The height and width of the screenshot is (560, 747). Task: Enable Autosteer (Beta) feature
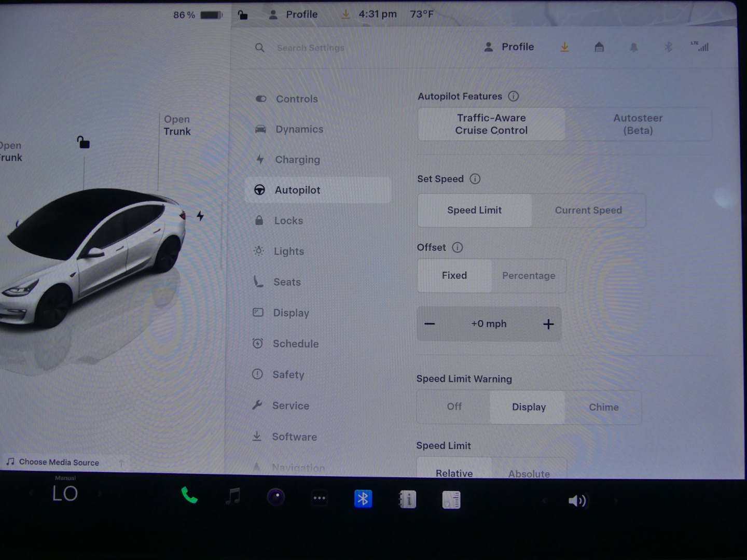pos(638,124)
